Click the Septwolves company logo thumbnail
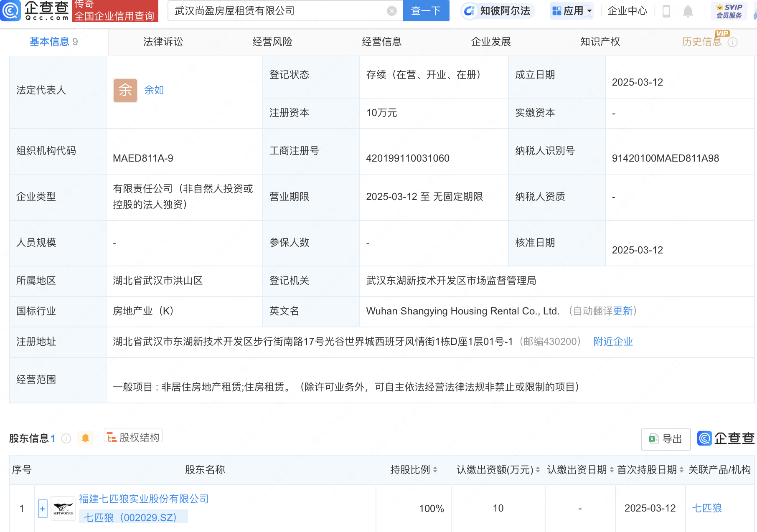 [x=63, y=509]
